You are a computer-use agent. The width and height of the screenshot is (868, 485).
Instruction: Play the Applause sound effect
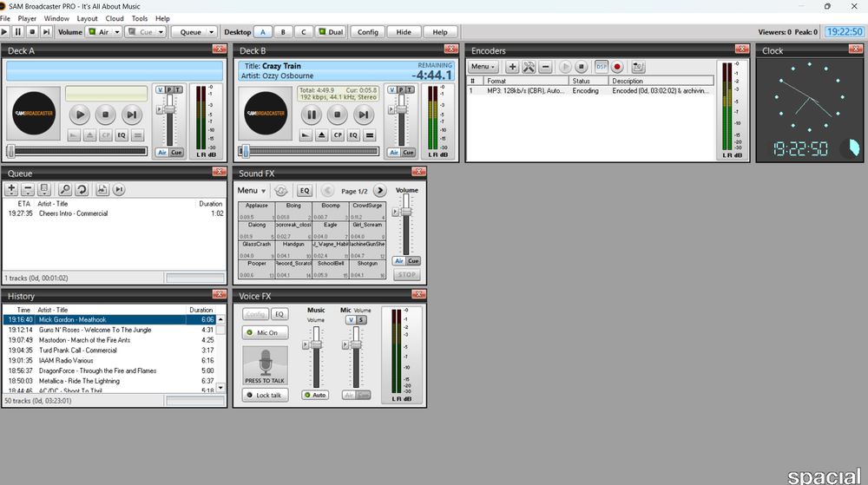click(256, 211)
